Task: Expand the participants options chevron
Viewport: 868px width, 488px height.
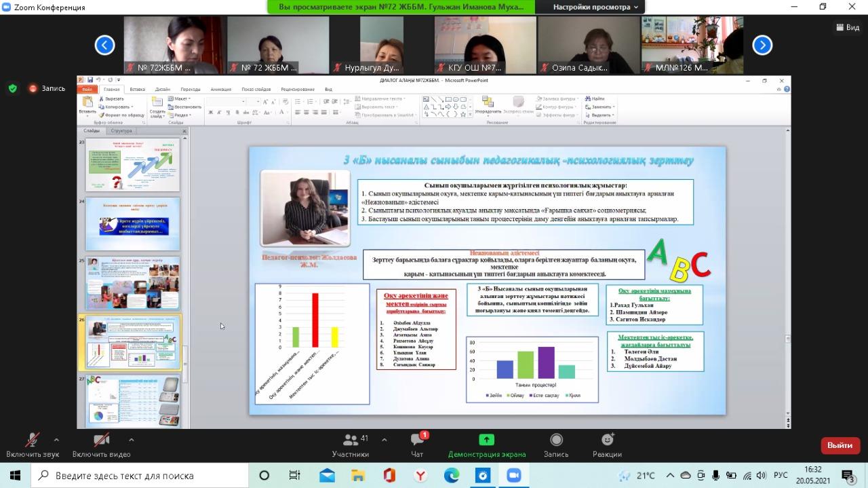Action: tap(384, 439)
